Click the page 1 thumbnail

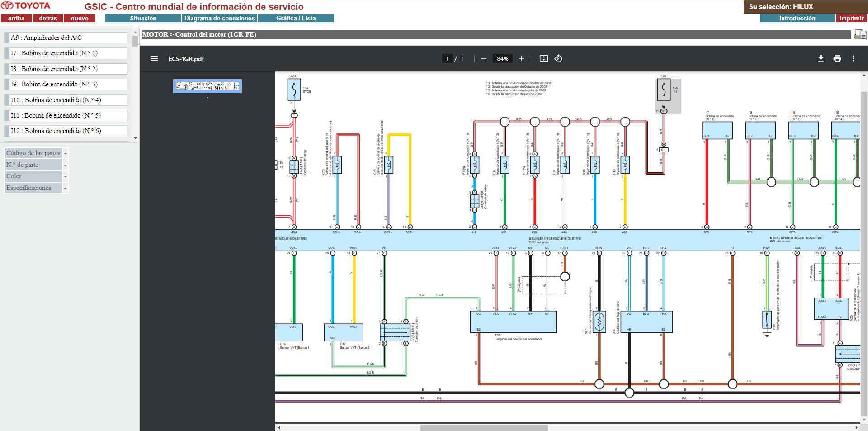pyautogui.click(x=208, y=86)
